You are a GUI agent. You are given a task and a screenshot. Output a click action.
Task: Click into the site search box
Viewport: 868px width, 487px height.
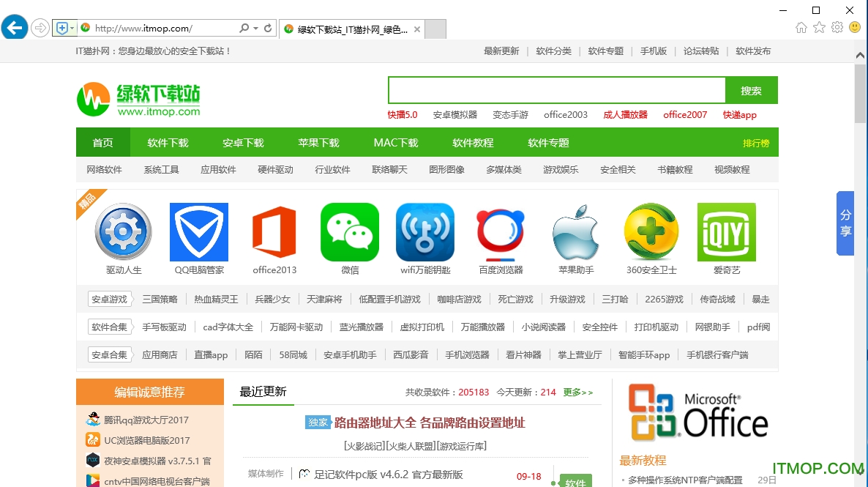[557, 90]
